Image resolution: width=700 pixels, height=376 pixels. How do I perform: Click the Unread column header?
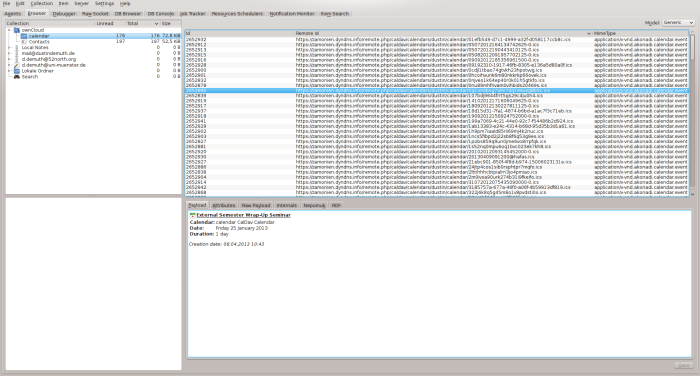click(x=110, y=24)
